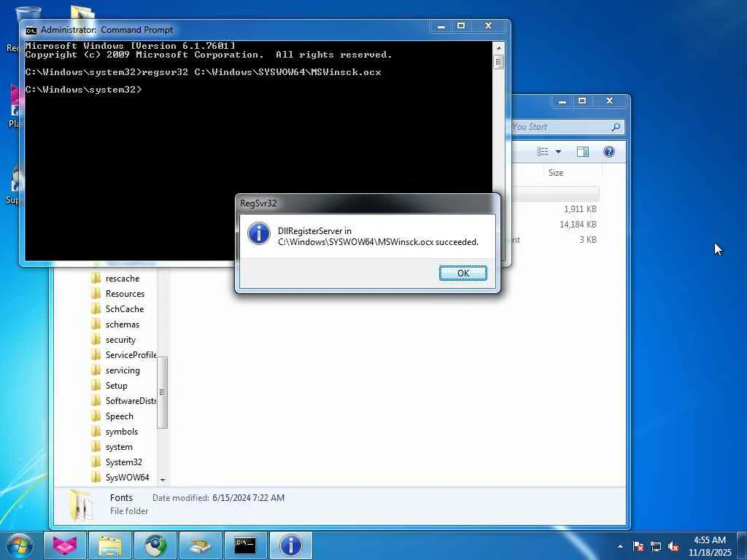Viewport: 747px width, 560px height.
Task: Click the symbols folder icon
Action: pyautogui.click(x=96, y=432)
